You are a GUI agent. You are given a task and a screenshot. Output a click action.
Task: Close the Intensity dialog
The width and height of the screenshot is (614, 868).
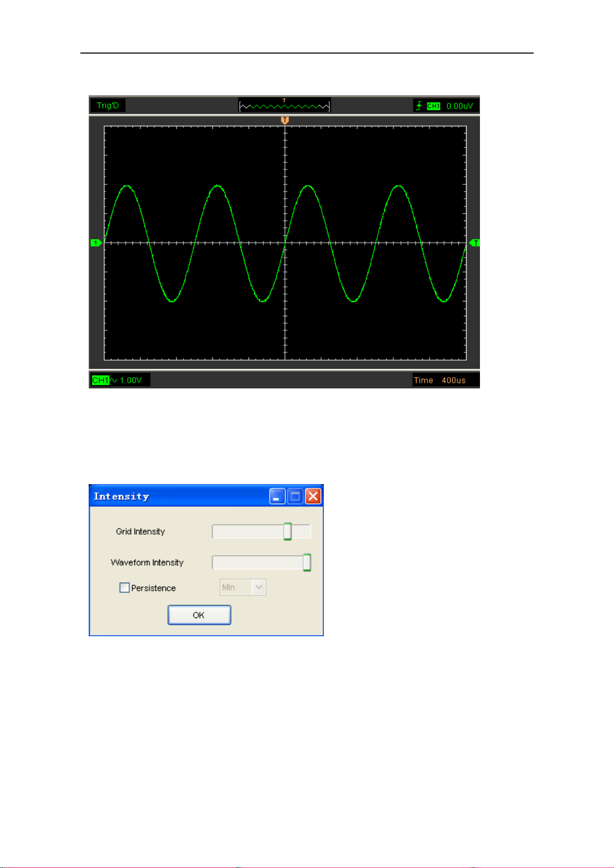[313, 497]
